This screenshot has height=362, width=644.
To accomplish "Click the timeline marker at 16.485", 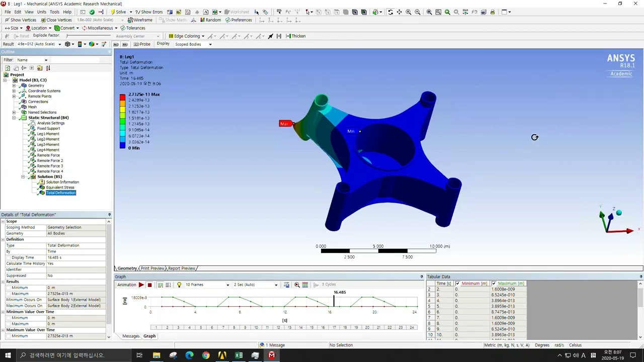I will pos(334,301).
